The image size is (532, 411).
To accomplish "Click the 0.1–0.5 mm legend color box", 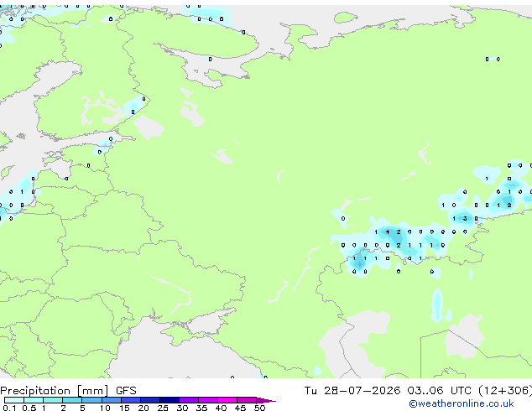I will [14, 400].
